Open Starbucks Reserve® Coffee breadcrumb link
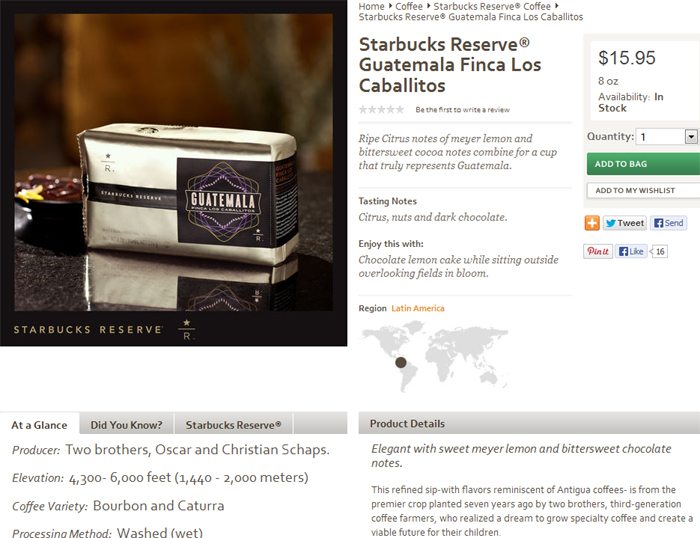 coord(492,6)
